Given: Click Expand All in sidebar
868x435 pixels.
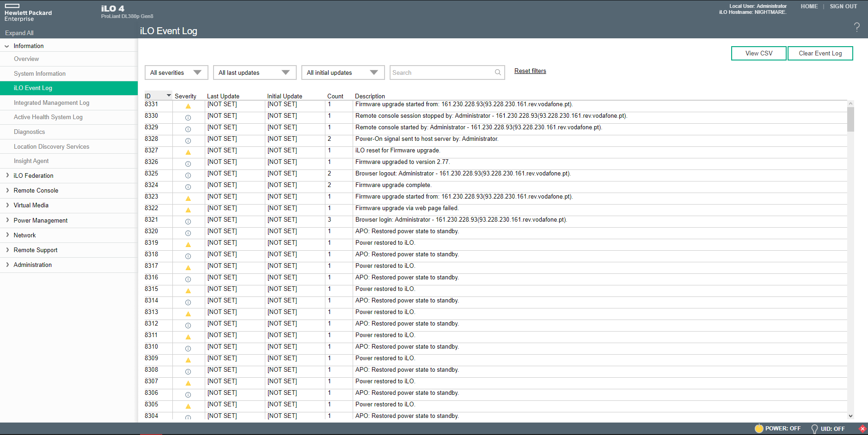Looking at the screenshot, I should tap(19, 33).
